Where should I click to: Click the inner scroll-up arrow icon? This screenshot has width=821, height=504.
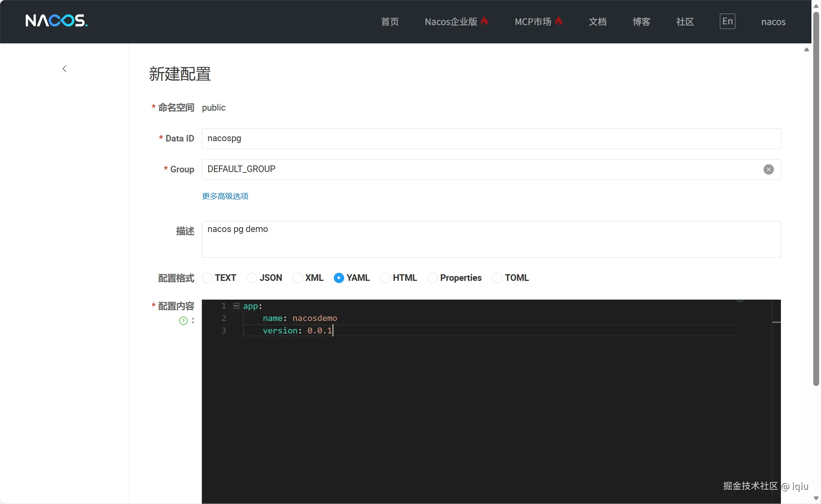(x=806, y=50)
